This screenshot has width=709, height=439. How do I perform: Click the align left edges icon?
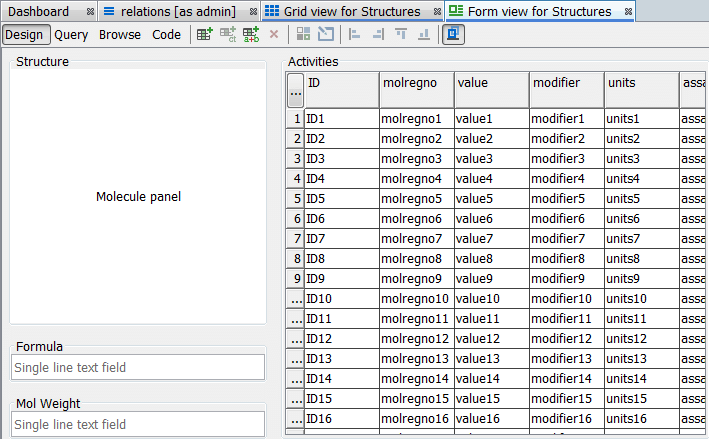pyautogui.click(x=354, y=34)
